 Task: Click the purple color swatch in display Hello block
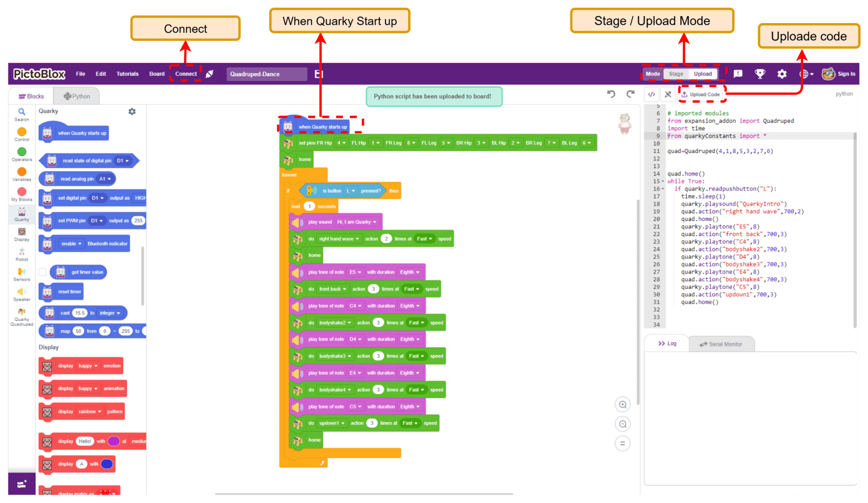(x=114, y=442)
